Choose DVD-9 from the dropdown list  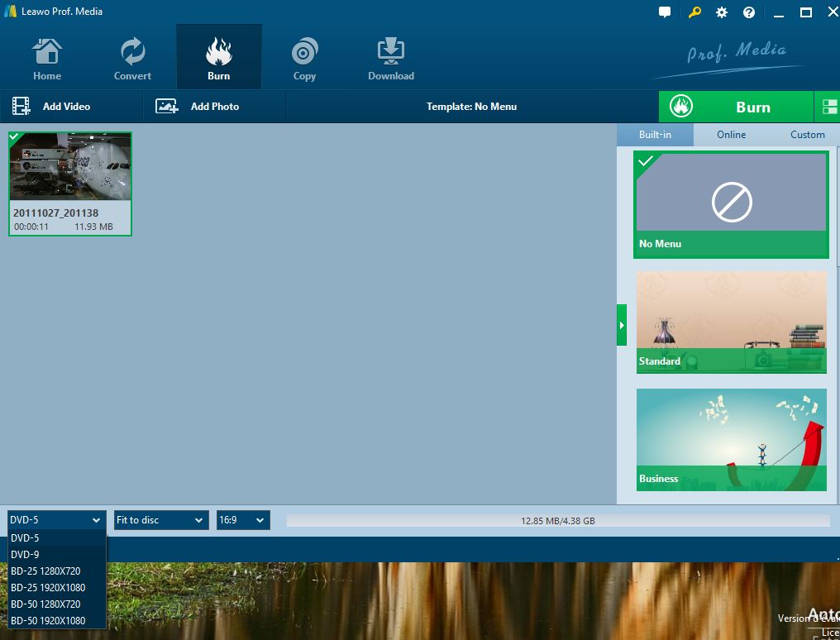[57, 554]
